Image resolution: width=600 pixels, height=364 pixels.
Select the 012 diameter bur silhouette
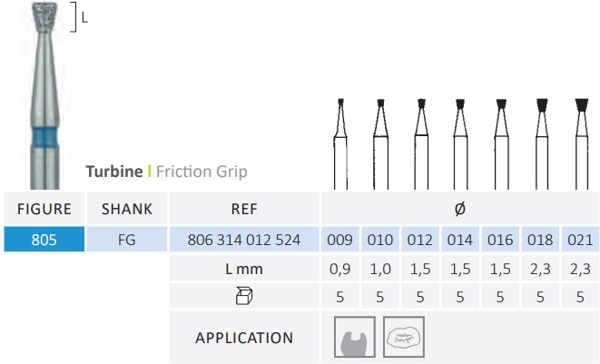[421, 144]
